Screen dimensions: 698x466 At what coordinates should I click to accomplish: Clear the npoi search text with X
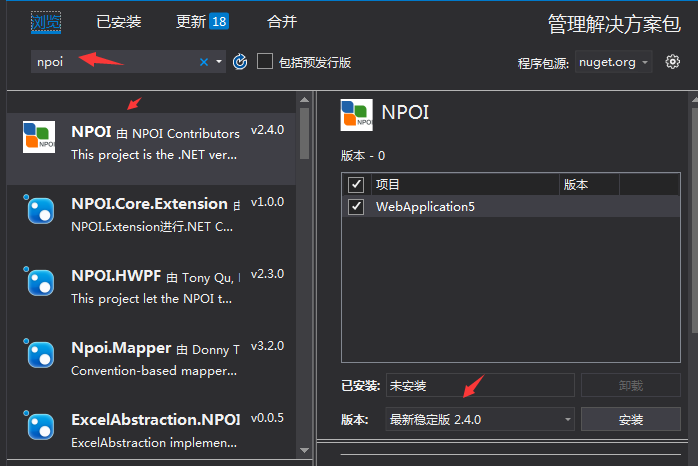tap(204, 62)
